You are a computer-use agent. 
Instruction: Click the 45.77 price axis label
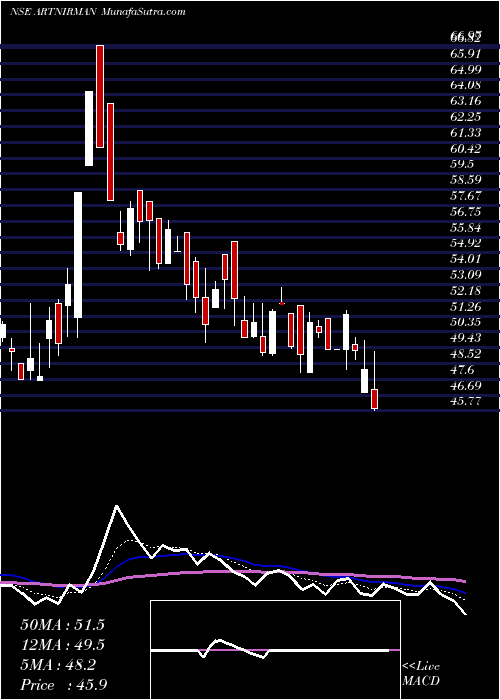click(467, 401)
